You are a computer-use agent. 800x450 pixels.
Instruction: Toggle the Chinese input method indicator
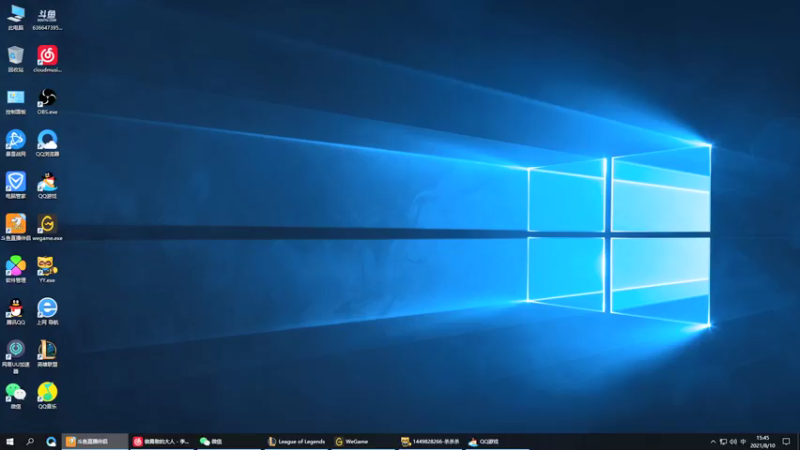click(x=743, y=442)
